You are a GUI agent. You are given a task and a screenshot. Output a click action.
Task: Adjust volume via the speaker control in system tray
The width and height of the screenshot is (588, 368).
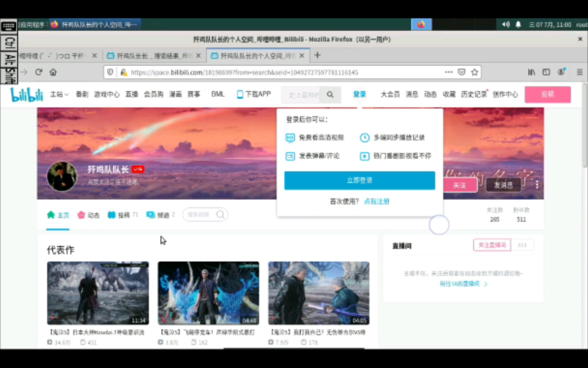pos(506,24)
